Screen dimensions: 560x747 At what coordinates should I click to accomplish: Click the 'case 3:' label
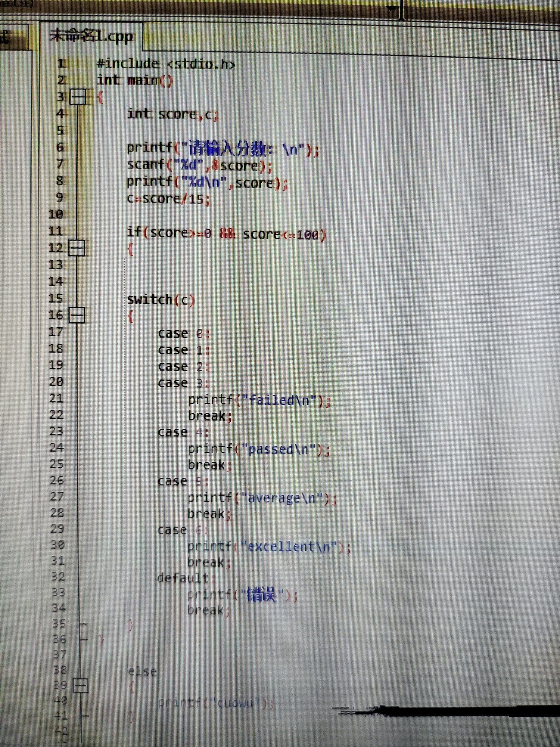(184, 383)
